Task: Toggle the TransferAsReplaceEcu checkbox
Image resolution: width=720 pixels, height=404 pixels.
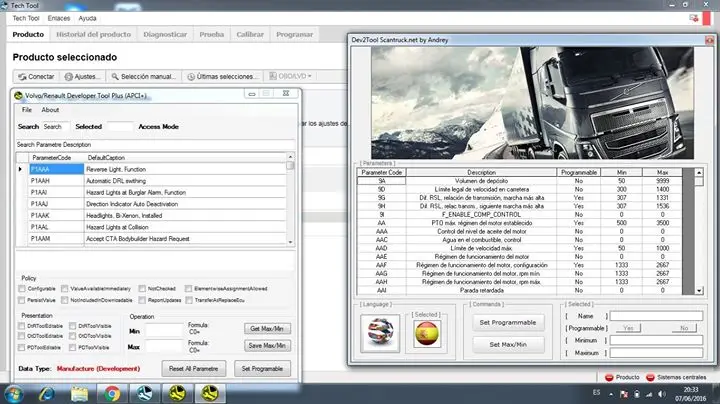Action: (x=189, y=300)
